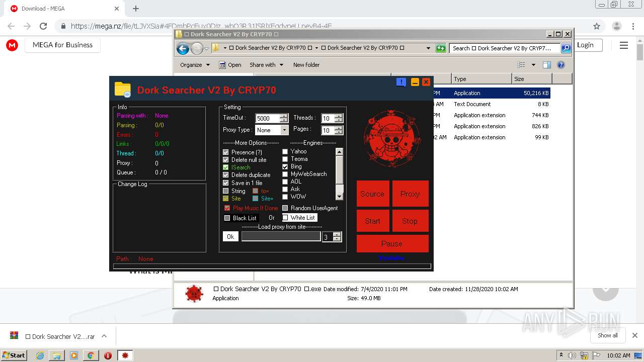
Task: Uncheck Delete duplicate option
Action: pyautogui.click(x=226, y=174)
